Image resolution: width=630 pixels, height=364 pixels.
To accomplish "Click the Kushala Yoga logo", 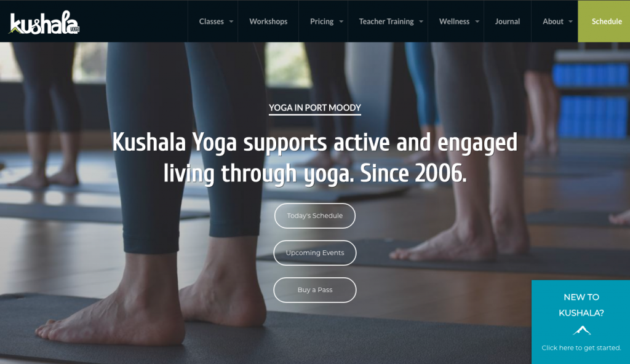I will 44,23.
